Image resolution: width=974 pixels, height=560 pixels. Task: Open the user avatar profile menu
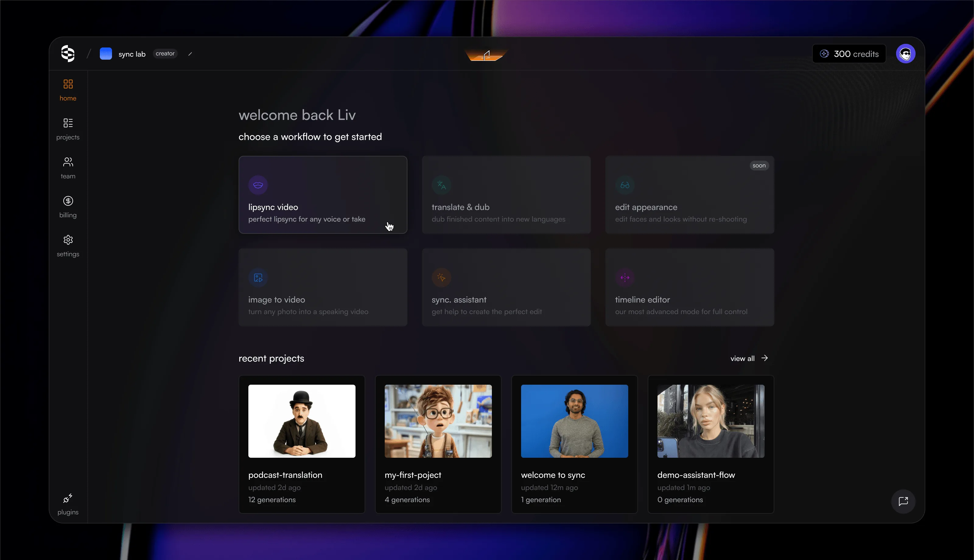pos(906,54)
